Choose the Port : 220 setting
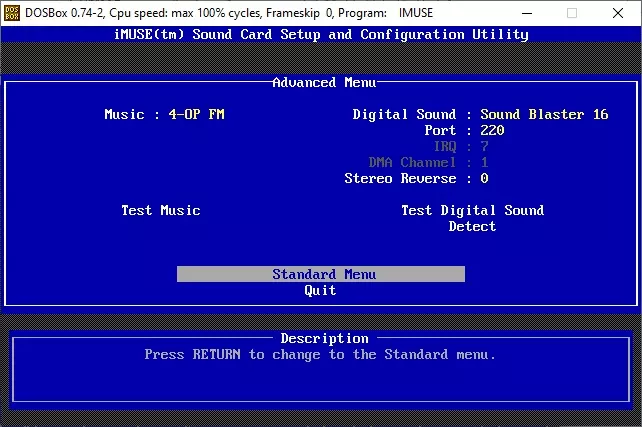The image size is (642, 427). click(x=464, y=130)
